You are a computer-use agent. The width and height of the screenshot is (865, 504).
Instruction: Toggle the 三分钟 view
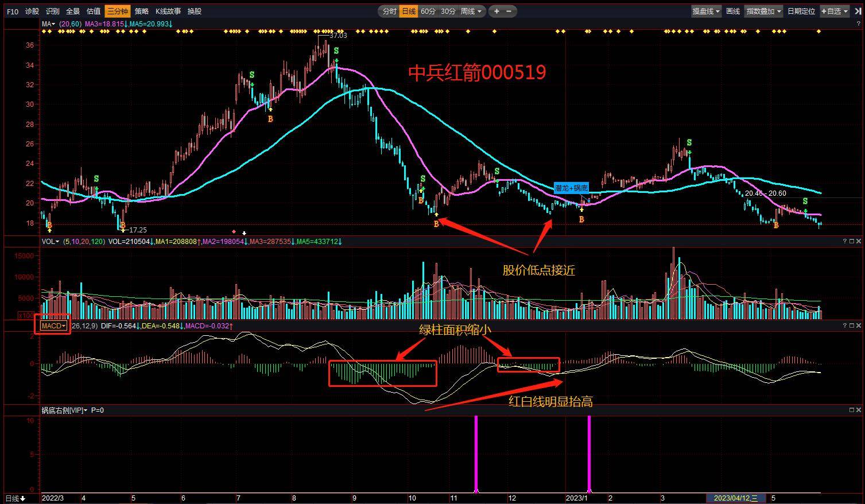118,11
